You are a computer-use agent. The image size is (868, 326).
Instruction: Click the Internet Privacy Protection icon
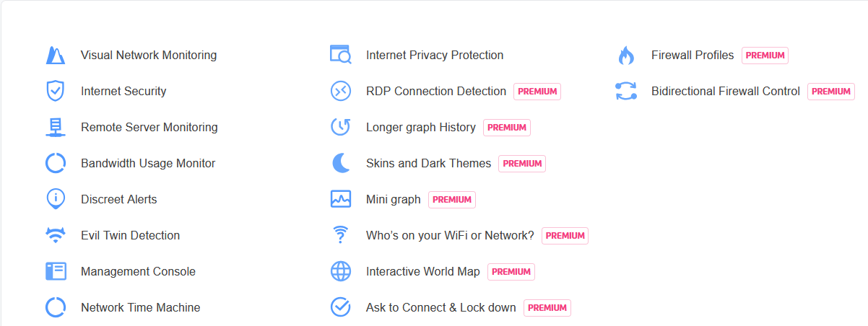click(340, 55)
